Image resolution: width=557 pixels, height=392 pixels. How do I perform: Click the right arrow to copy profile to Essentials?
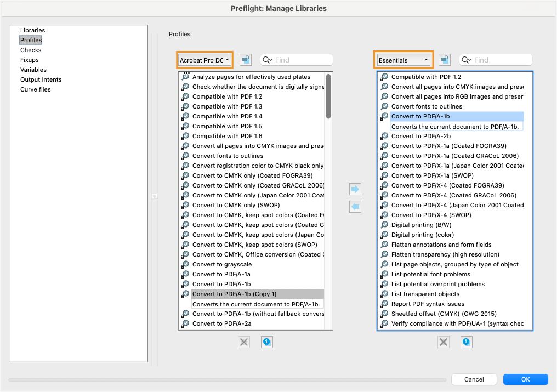[355, 189]
